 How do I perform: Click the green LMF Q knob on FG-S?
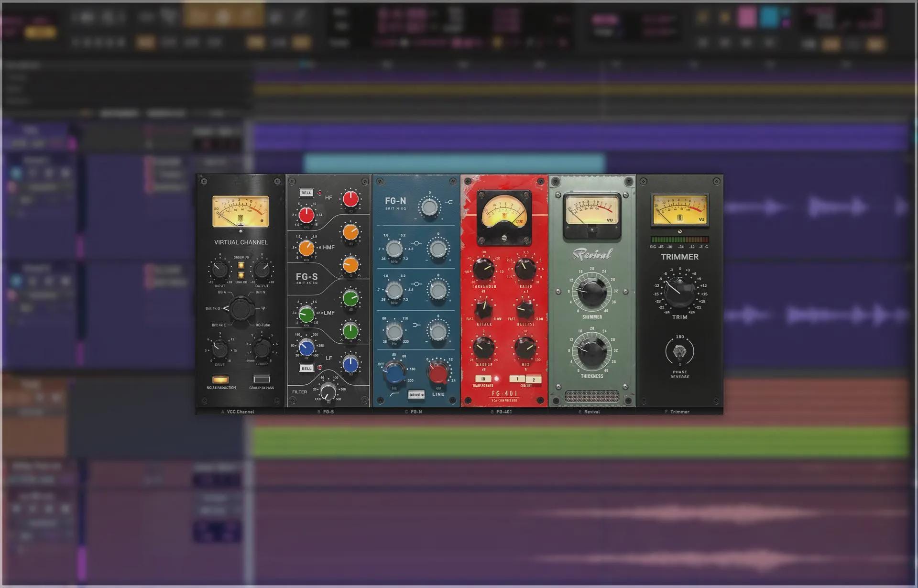(350, 331)
